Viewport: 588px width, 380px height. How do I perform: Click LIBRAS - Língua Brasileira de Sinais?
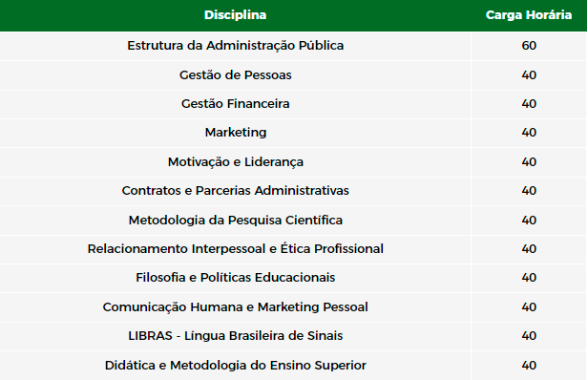click(235, 336)
